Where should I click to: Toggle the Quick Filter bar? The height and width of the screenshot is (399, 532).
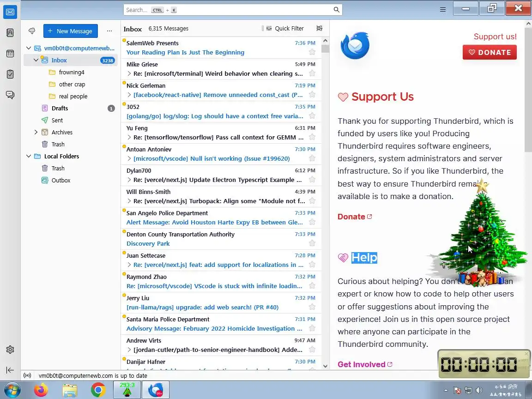[x=284, y=29]
